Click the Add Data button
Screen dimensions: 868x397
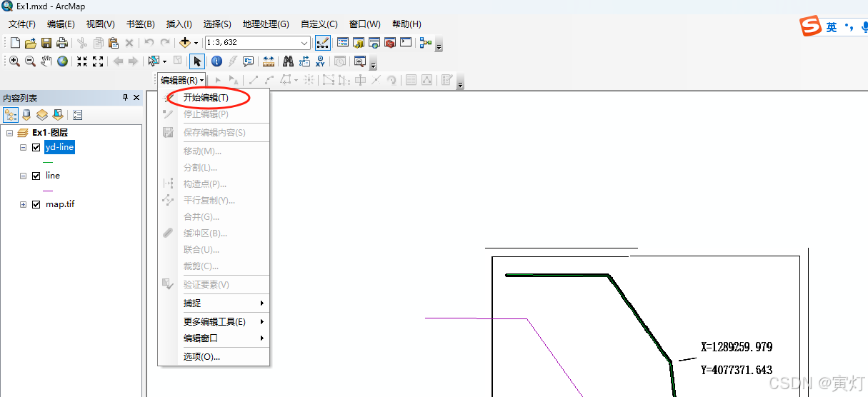(185, 43)
